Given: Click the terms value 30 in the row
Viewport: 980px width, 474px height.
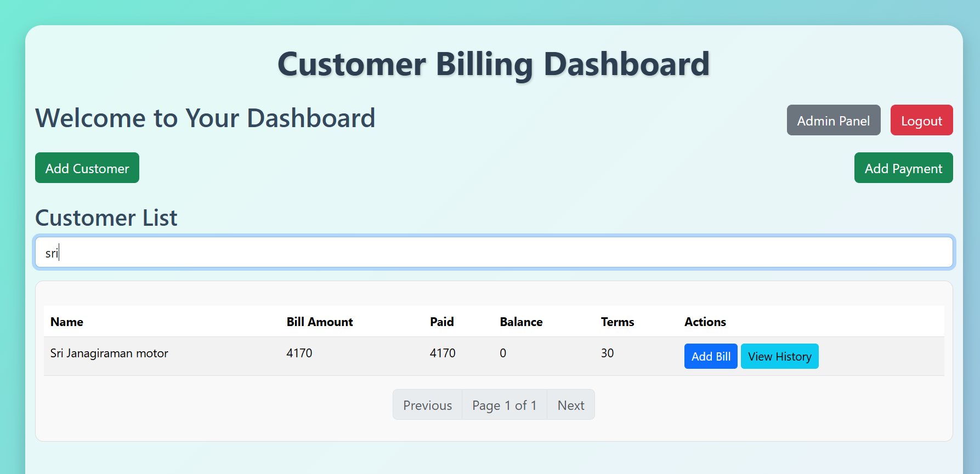Looking at the screenshot, I should pyautogui.click(x=607, y=353).
